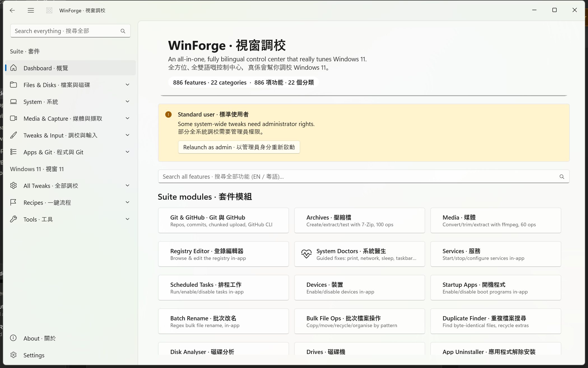Screen dimensions: 588x368
Task: Open the Batch Rename module card
Action: pos(224,321)
